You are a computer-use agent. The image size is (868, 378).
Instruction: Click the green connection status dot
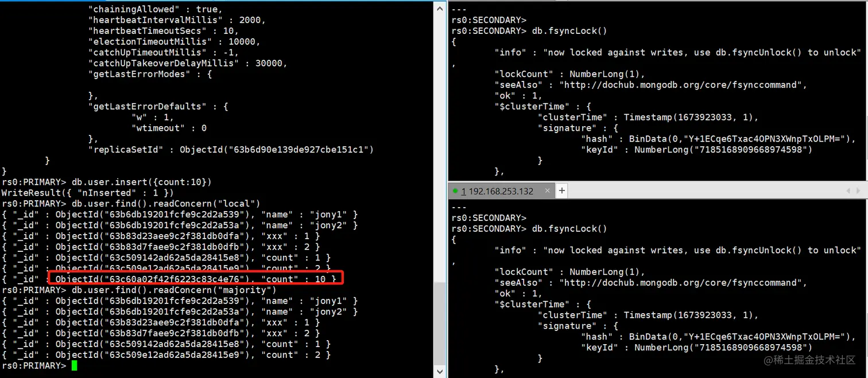point(455,192)
